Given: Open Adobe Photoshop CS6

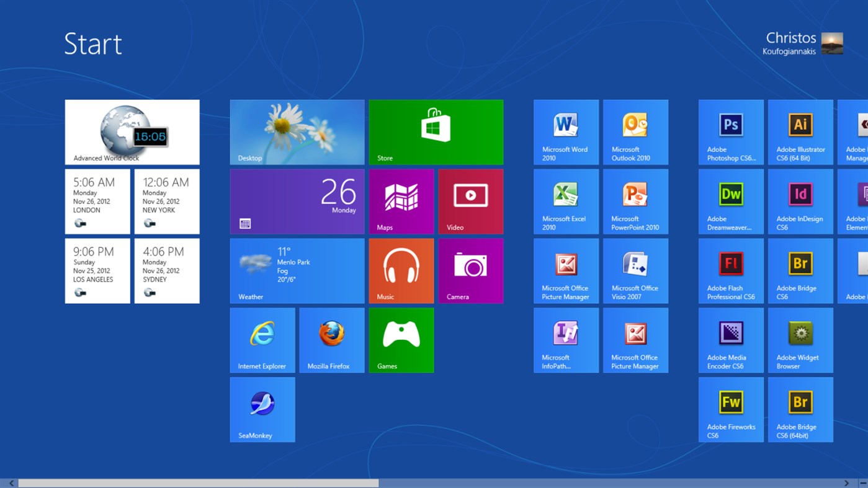Looking at the screenshot, I should pos(731,131).
